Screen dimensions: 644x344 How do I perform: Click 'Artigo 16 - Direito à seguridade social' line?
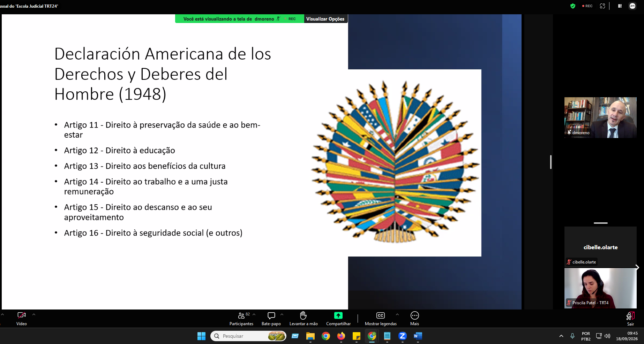click(153, 233)
